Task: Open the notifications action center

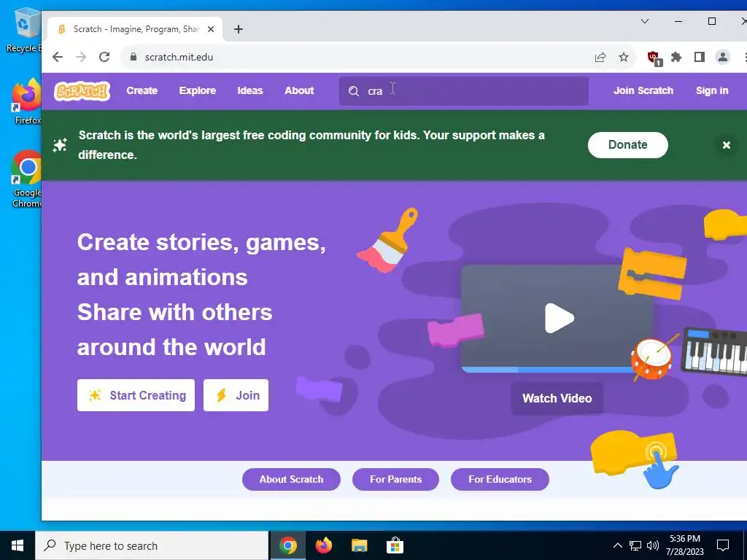Action: [723, 545]
